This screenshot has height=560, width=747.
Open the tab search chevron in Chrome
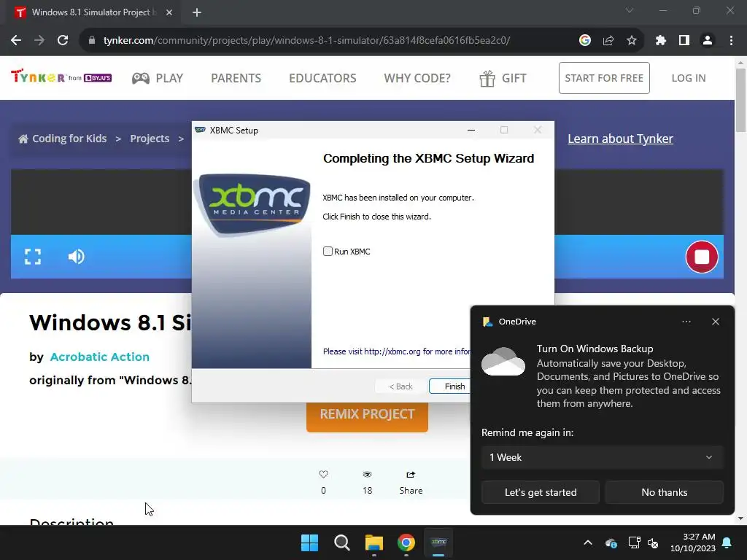[x=630, y=10]
